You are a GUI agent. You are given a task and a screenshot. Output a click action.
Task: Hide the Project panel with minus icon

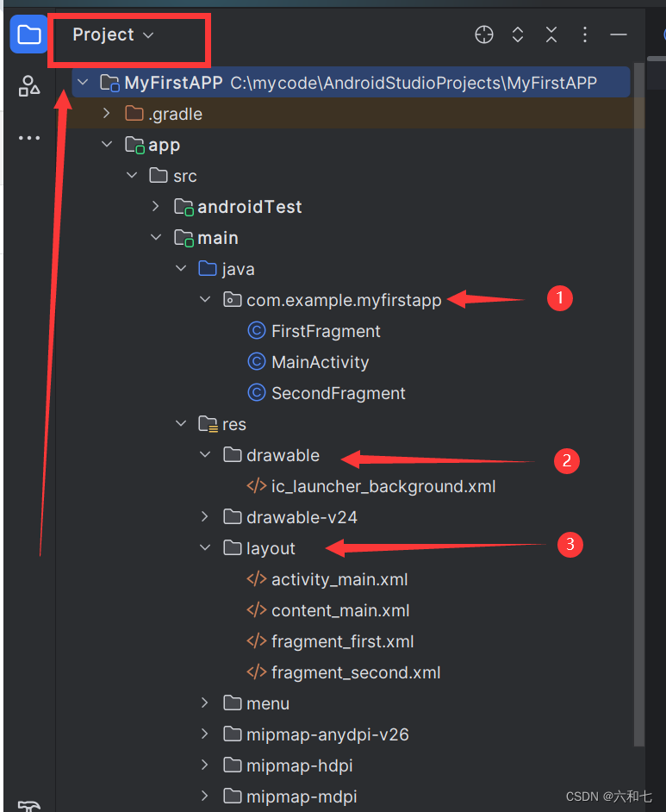pyautogui.click(x=619, y=34)
